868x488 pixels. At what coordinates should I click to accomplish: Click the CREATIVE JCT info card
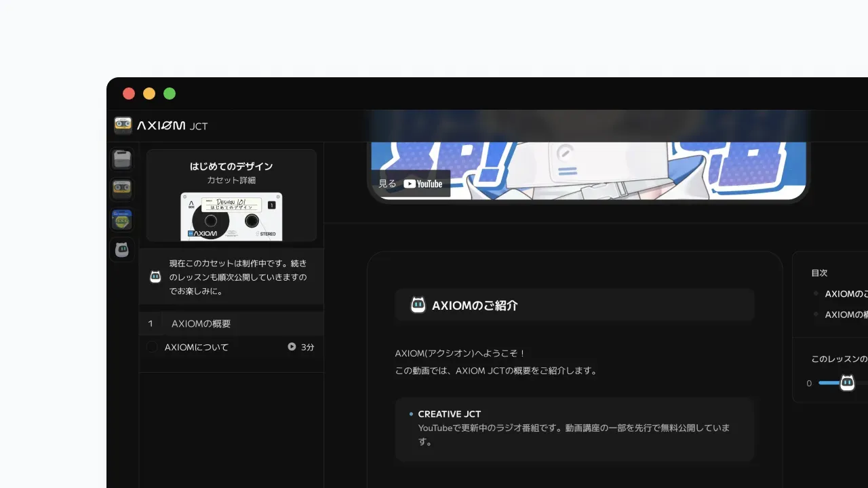point(574,429)
